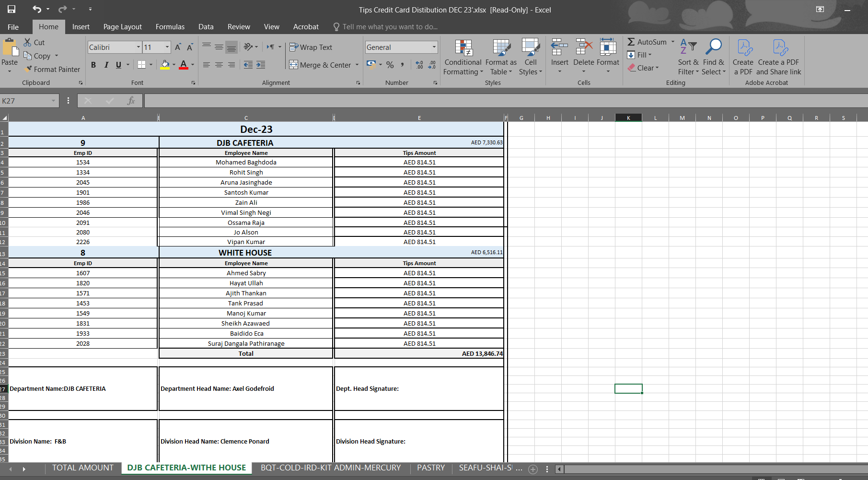Click Increase Decimal icon
The width and height of the screenshot is (868, 480).
(419, 65)
